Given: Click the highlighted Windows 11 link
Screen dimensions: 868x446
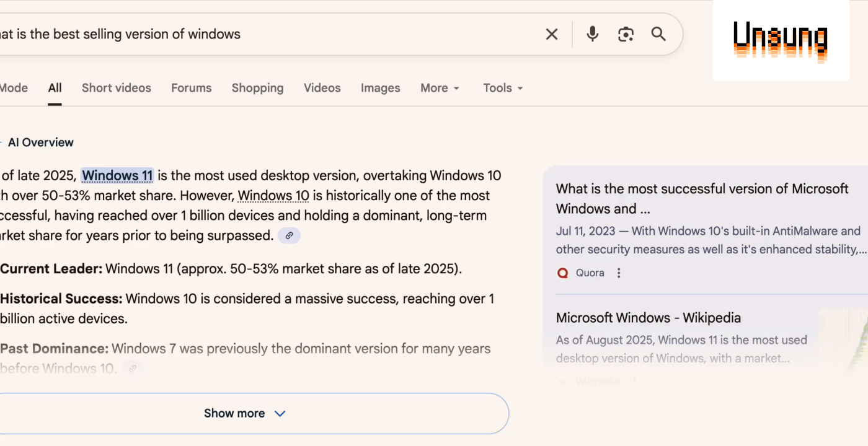Looking at the screenshot, I should (x=117, y=176).
